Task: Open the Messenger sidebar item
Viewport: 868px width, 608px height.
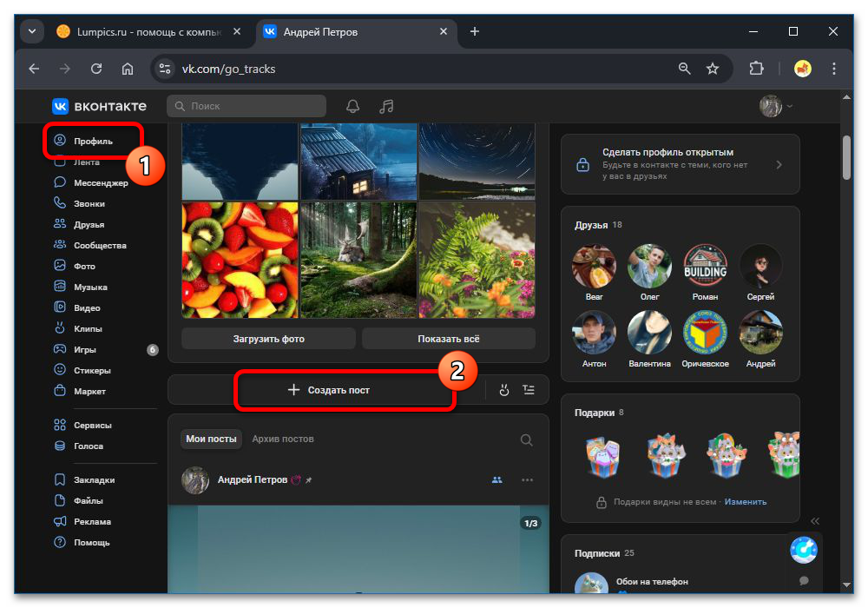Action: [x=91, y=182]
